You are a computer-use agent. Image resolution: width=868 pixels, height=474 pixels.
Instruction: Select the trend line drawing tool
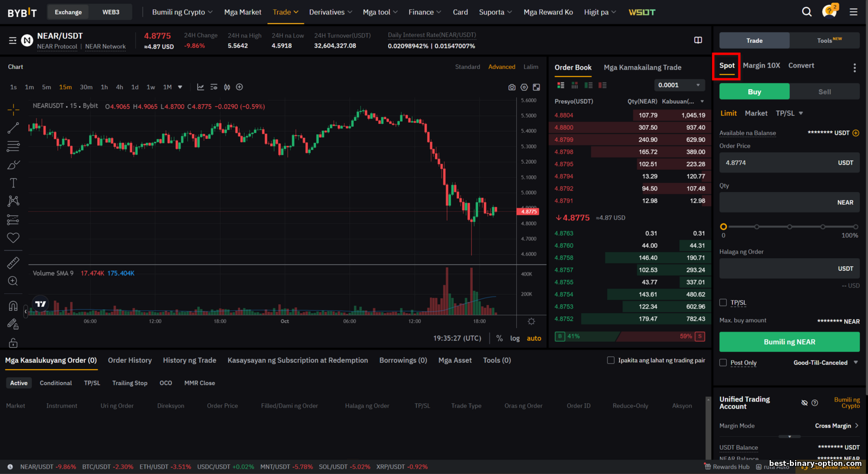(13, 128)
